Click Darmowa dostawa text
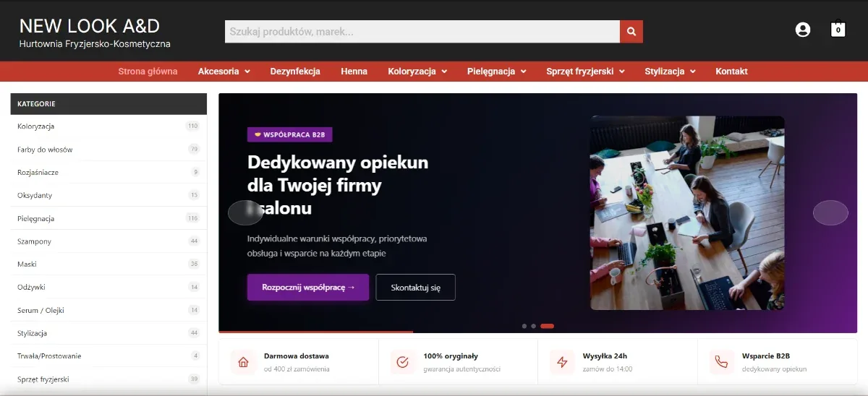 [297, 356]
